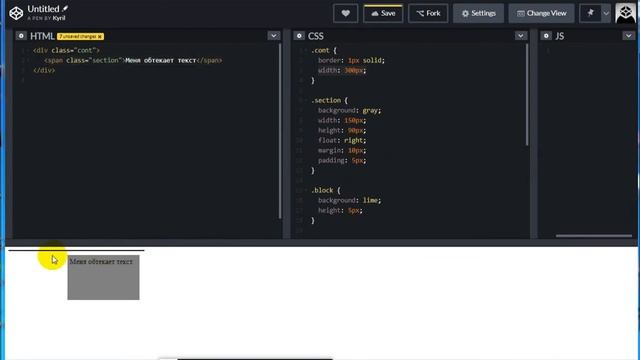Fork this pen
This screenshot has width=640, height=360.
pyautogui.click(x=428, y=13)
